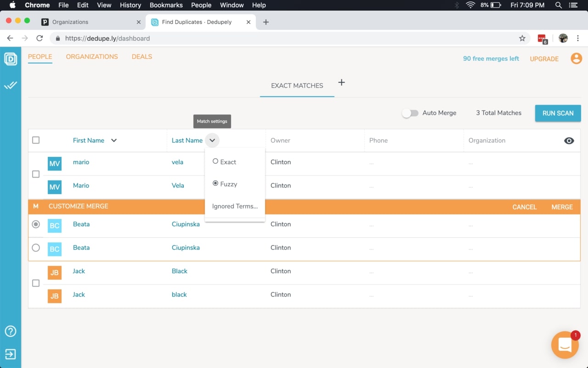Click the BC avatar in selected Beata row
Viewport: 588px width, 368px height.
(x=55, y=225)
